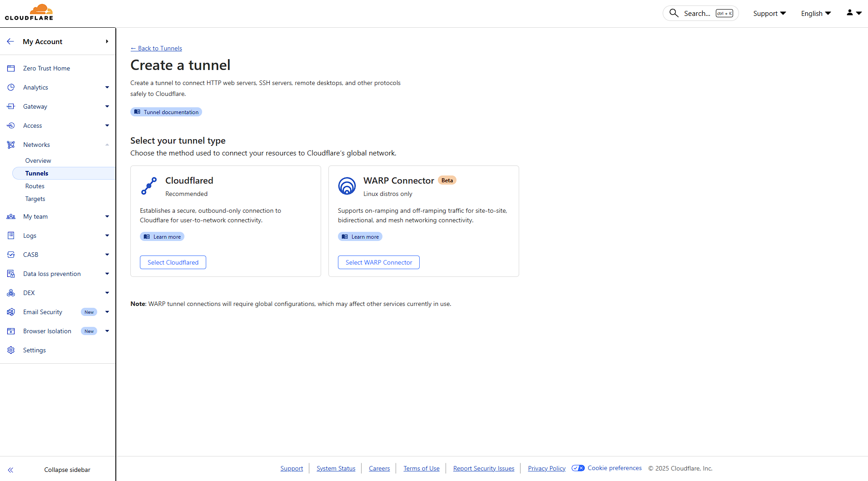Expand the Gateway sidebar section

107,106
